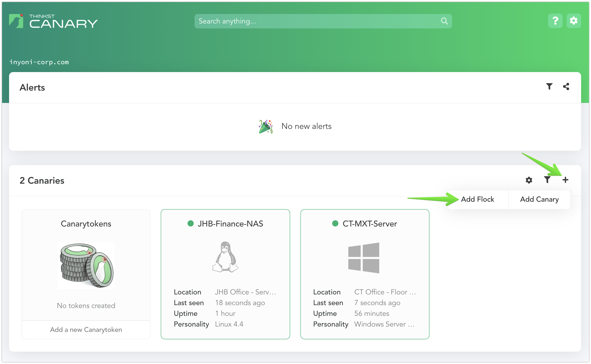Open the global settings gear in header

pyautogui.click(x=573, y=21)
